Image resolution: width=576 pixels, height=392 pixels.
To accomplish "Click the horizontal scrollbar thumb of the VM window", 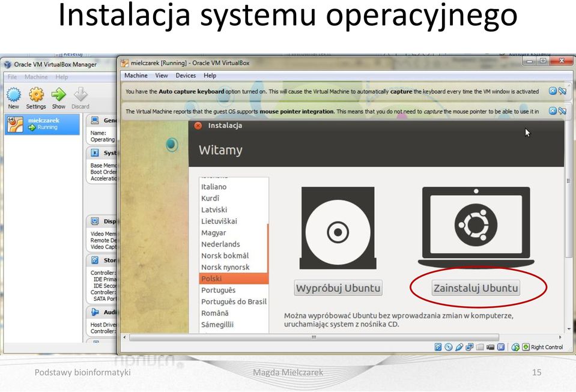I will [314, 337].
